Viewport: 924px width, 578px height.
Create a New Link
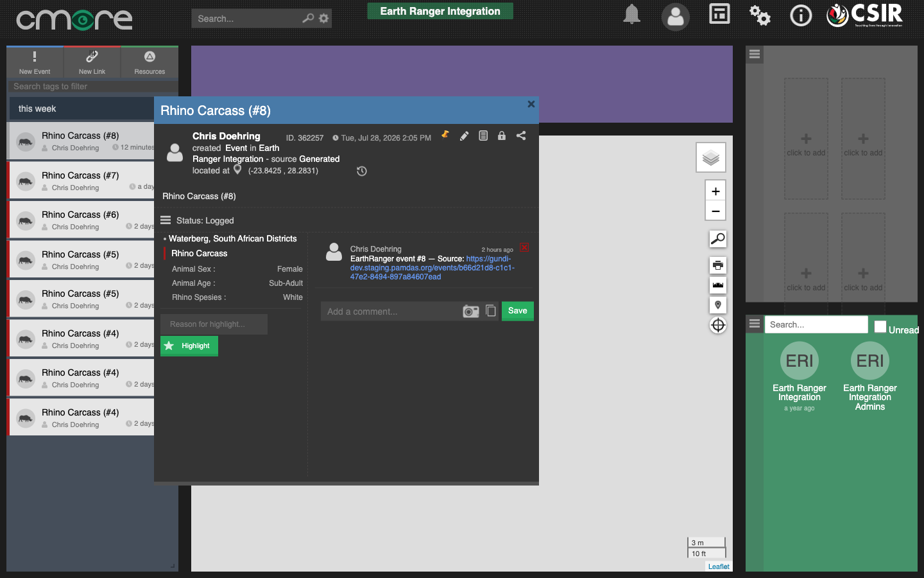[x=92, y=62]
